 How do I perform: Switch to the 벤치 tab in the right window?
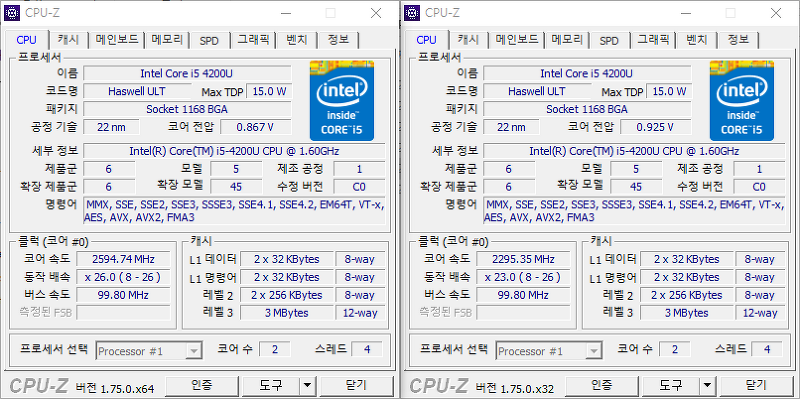click(696, 40)
